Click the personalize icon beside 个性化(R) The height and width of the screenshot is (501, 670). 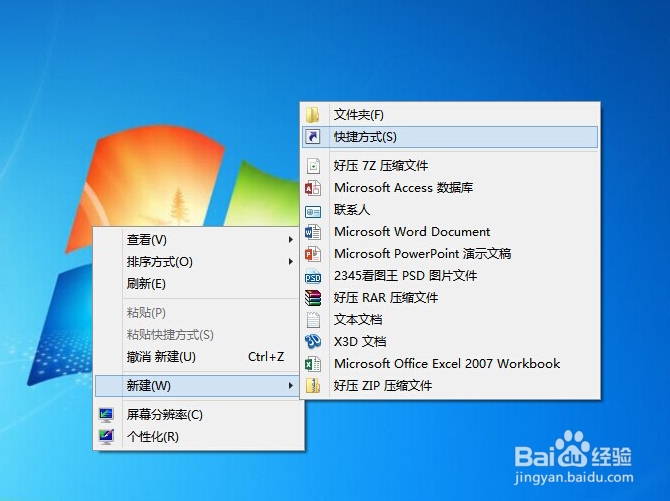[x=106, y=437]
